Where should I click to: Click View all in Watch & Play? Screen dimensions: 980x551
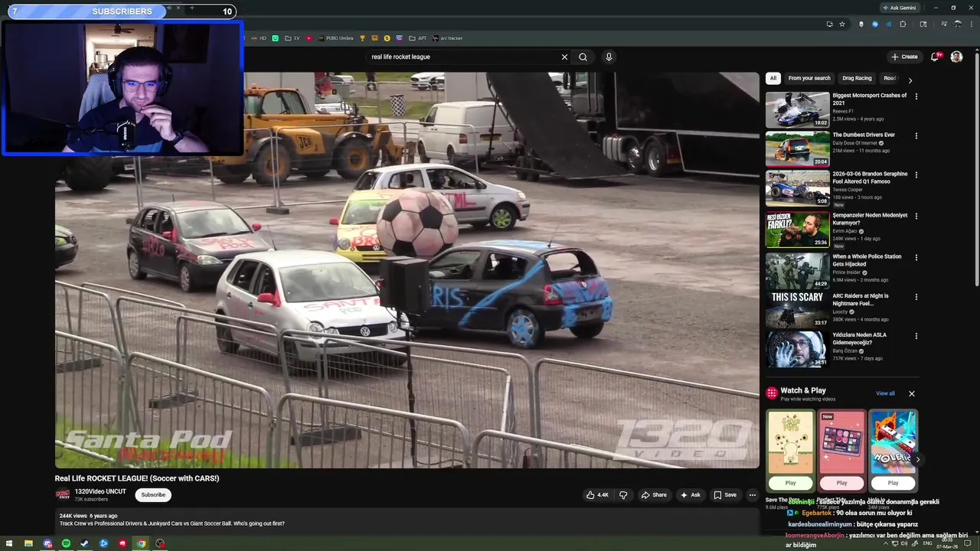coord(885,393)
